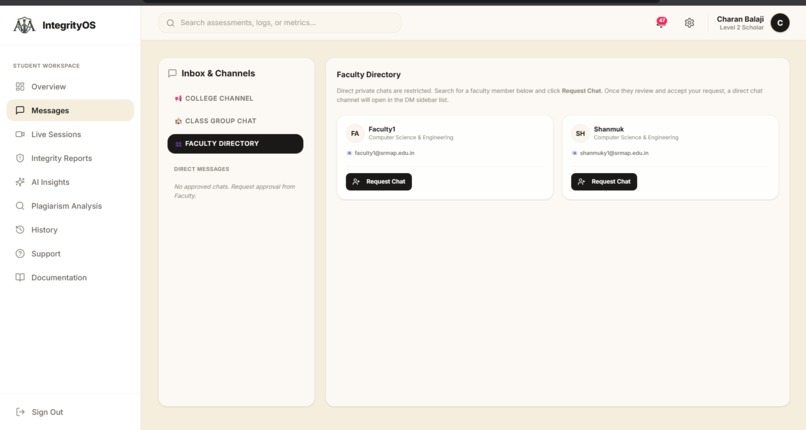Click the mail icon beside shanmuky1@srmap.edu.in
The width and height of the screenshot is (806, 430).
pos(574,153)
